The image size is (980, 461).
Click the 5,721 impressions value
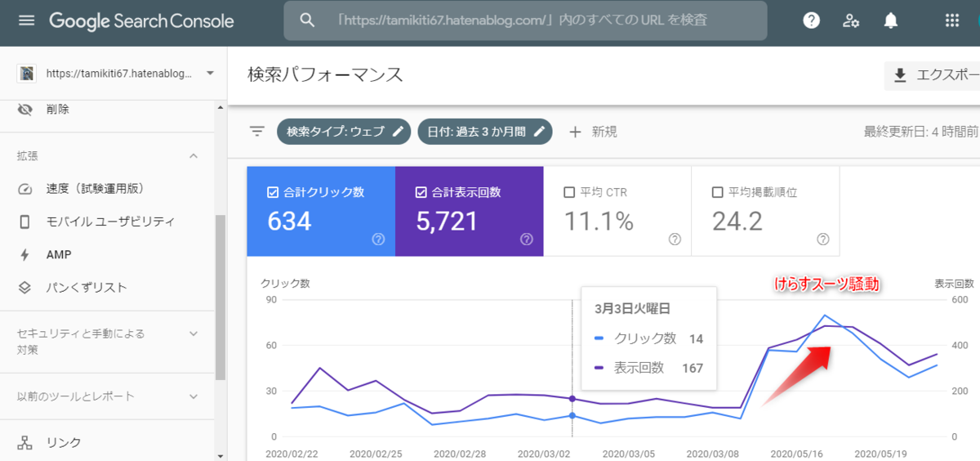448,222
